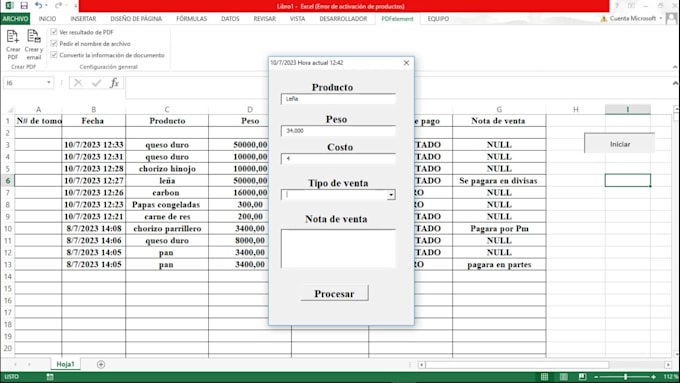Open the Name Box dropdown arrow

coord(49,82)
